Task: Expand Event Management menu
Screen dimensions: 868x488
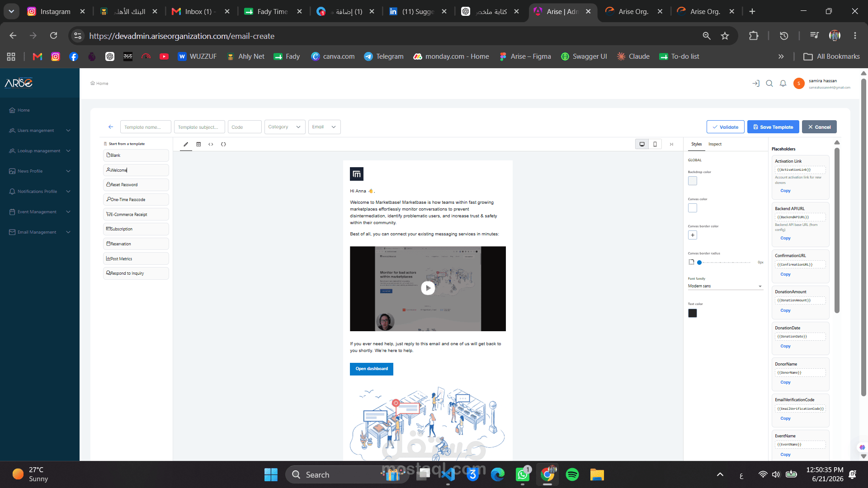Action: tap(40, 212)
